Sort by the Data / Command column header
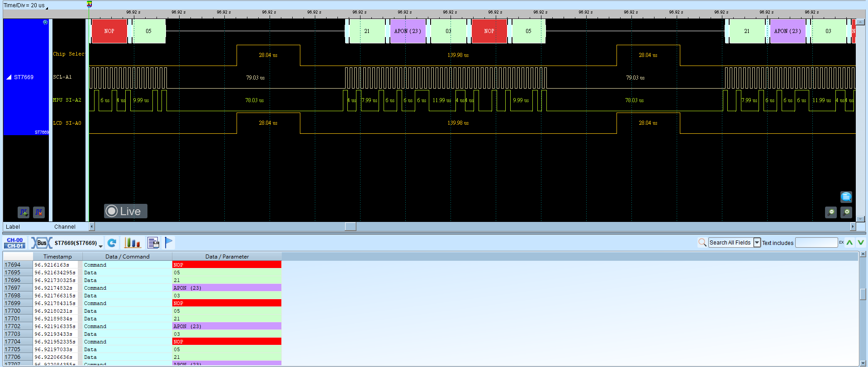The height and width of the screenshot is (367, 868). (127, 256)
